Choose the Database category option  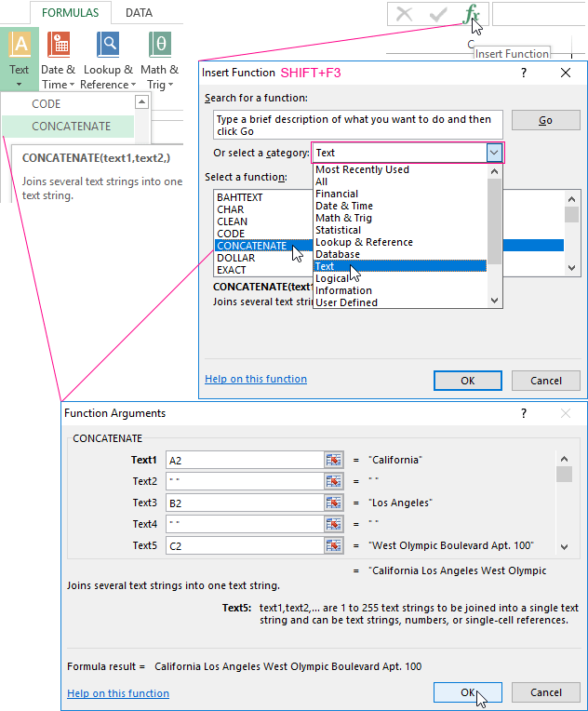coord(400,254)
